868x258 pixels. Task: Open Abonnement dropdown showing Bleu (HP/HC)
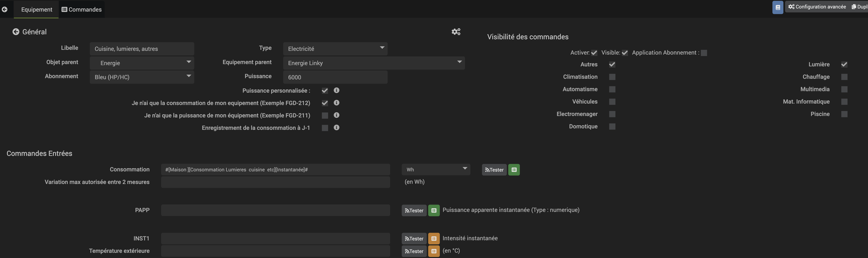(141, 77)
